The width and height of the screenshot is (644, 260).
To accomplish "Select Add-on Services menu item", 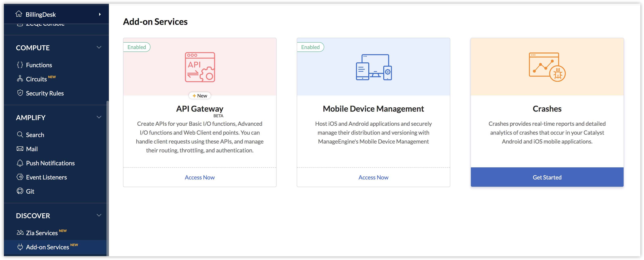I will pos(47,247).
